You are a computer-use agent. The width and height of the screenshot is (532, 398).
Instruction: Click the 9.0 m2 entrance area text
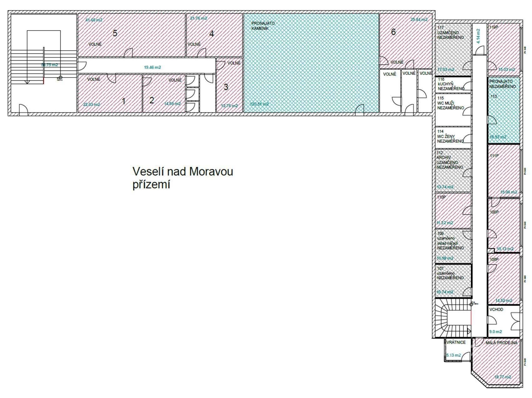495,332
